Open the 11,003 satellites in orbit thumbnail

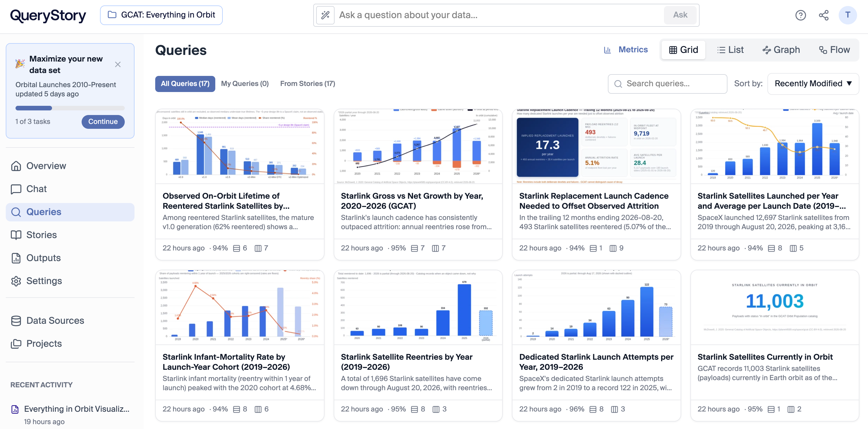[774, 307]
